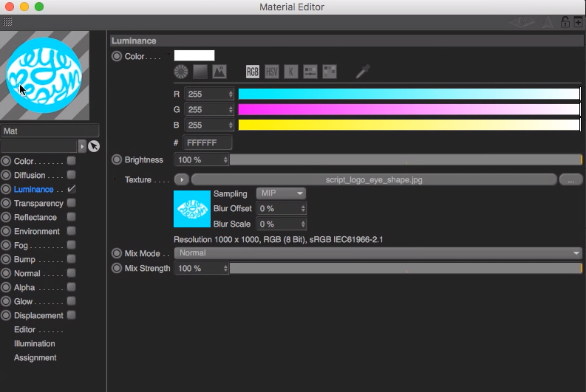Enable the Transparency channel checkbox

click(72, 203)
